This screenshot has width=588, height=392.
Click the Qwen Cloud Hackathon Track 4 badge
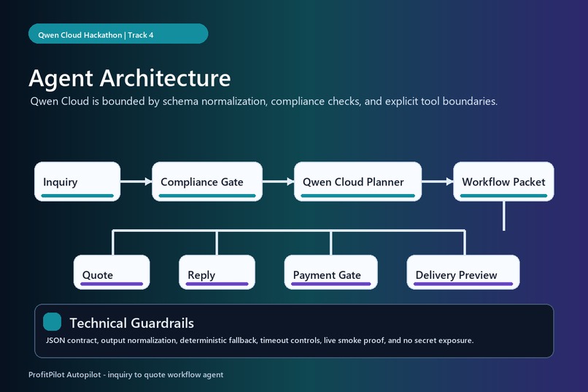point(118,34)
